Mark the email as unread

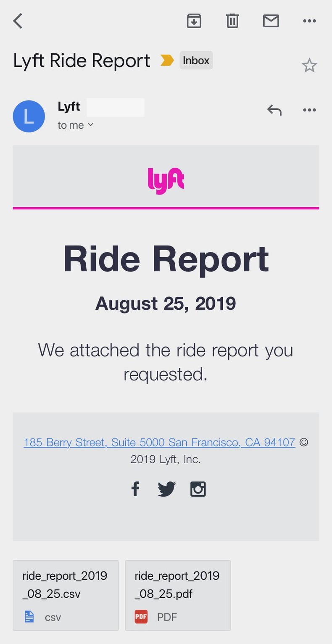pyautogui.click(x=271, y=21)
